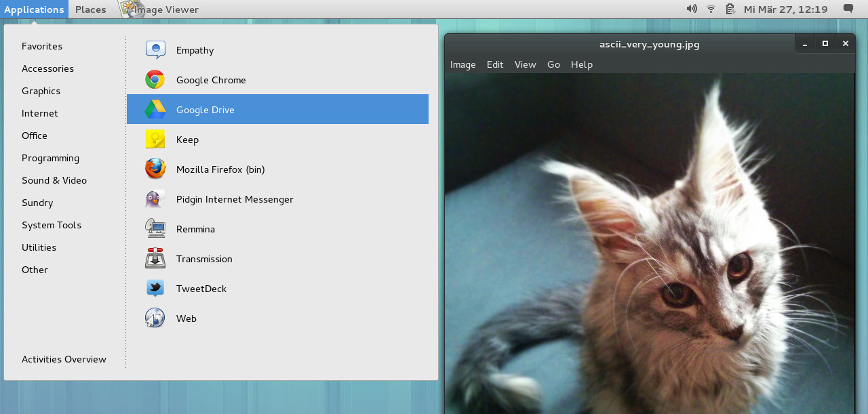The image size is (868, 414).
Task: Click the Pidgin Internet Messenger label
Action: point(235,199)
